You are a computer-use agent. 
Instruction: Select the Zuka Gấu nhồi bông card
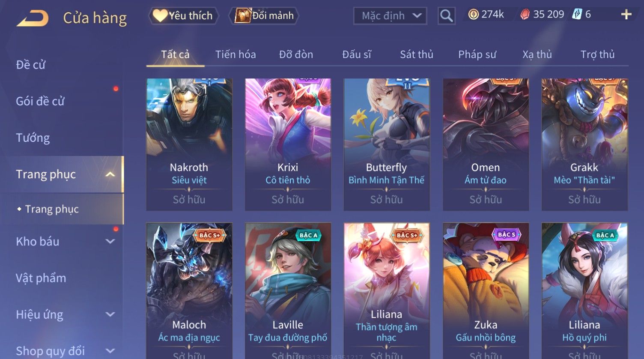[x=486, y=290]
